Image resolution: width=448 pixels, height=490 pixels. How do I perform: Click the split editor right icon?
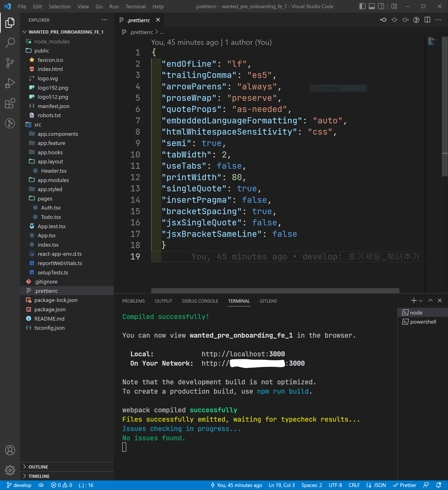coord(427,20)
